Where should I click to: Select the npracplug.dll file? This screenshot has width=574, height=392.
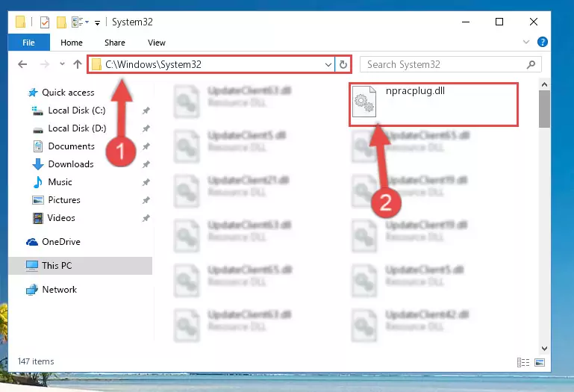(x=434, y=105)
